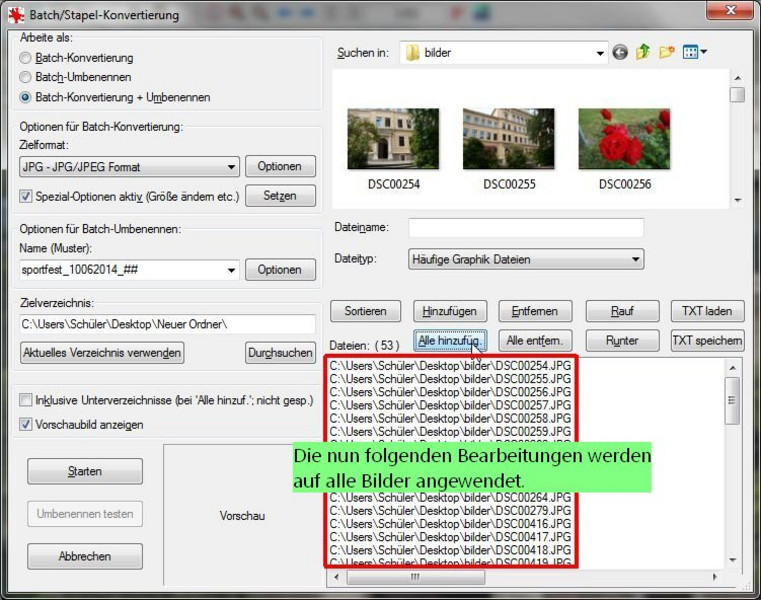
Task: Click the DSC00254 building thumbnail
Action: pos(379,140)
